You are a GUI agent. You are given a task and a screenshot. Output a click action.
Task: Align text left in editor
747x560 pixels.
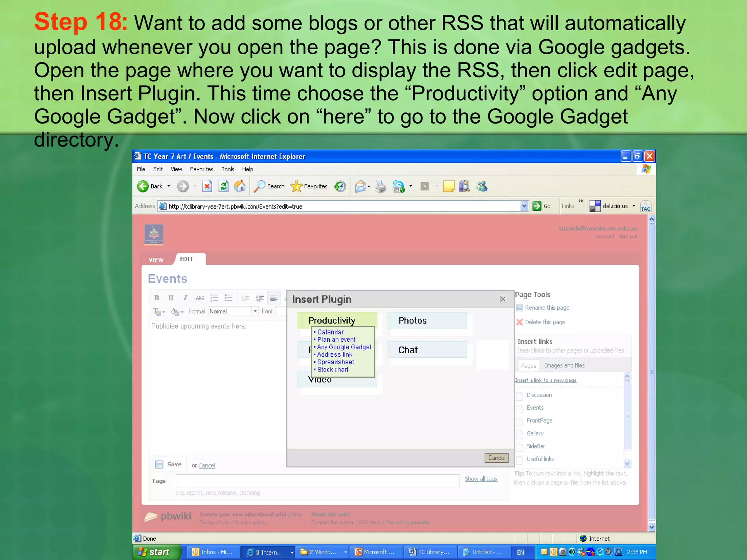tap(274, 298)
